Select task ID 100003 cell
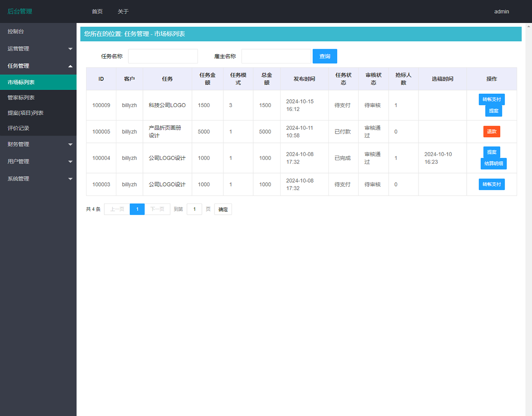The height and width of the screenshot is (416, 532). pos(101,184)
